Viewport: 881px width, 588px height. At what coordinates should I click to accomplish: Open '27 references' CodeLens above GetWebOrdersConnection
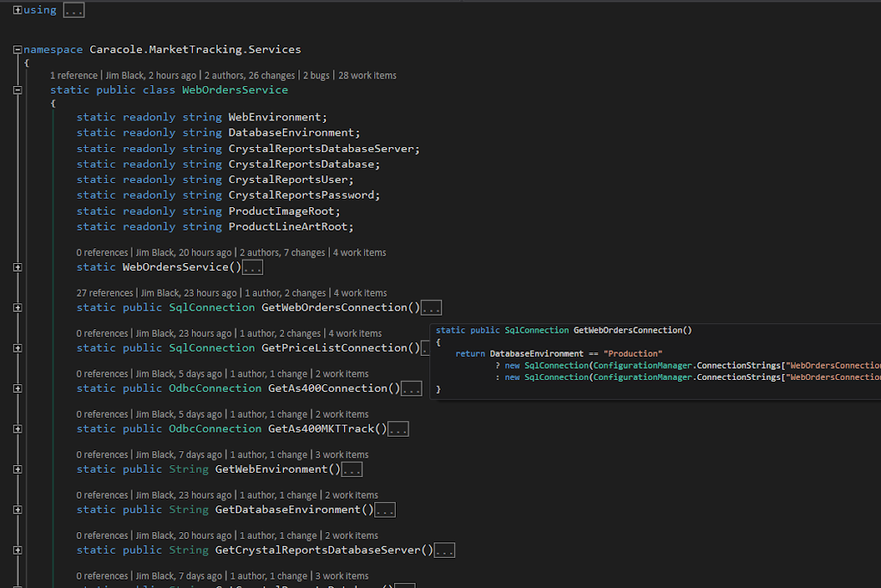[104, 293]
